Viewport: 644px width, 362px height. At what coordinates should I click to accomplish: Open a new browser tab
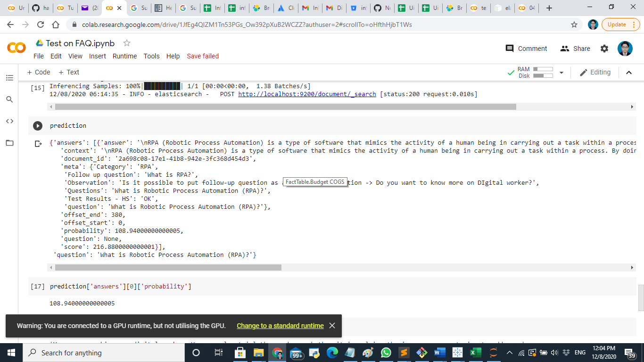click(549, 8)
